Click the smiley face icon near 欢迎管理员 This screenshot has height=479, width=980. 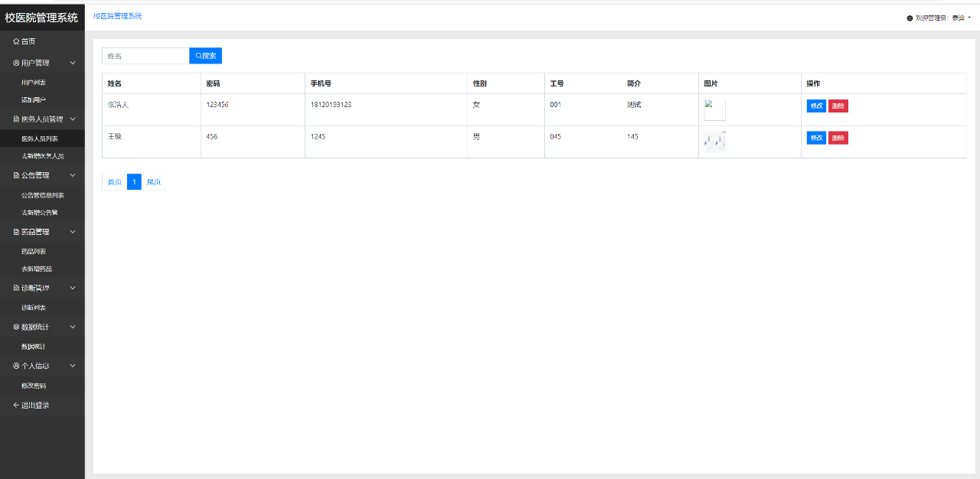pyautogui.click(x=910, y=18)
